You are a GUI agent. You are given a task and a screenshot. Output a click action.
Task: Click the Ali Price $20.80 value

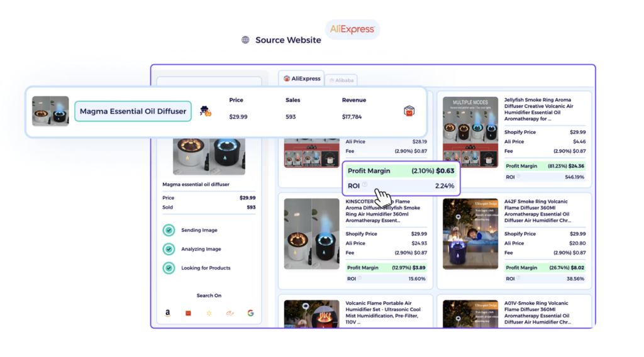[x=577, y=243]
